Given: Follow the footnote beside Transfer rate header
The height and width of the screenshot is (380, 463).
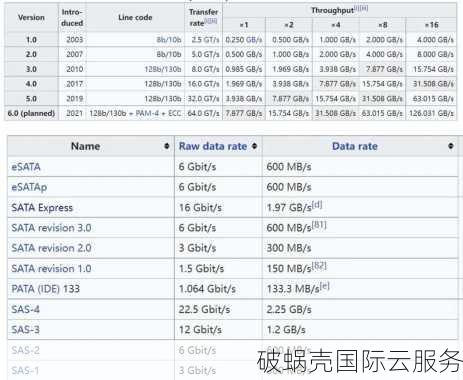Looking at the screenshot, I should (211, 21).
